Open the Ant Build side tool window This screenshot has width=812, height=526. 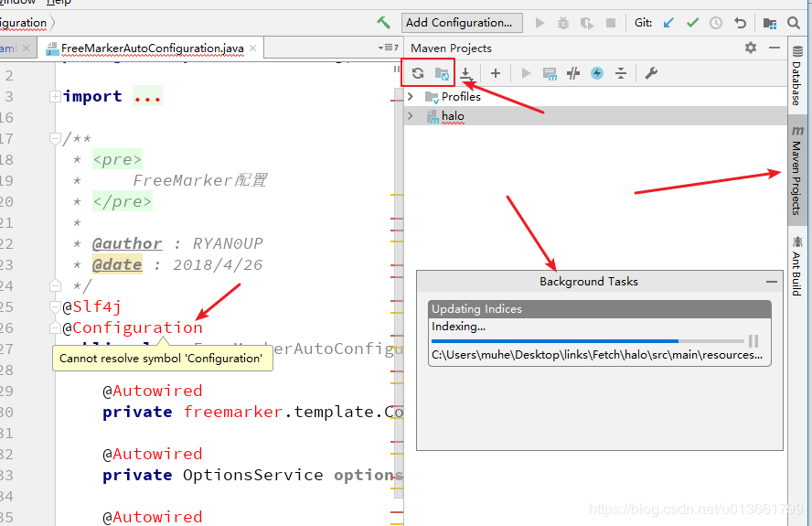pyautogui.click(x=797, y=266)
